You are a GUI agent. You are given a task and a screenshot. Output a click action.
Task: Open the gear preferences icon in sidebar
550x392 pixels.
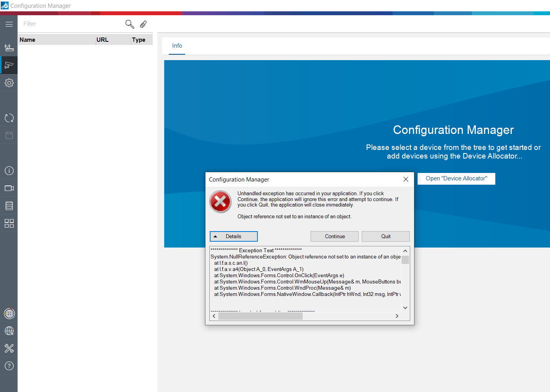click(x=9, y=83)
